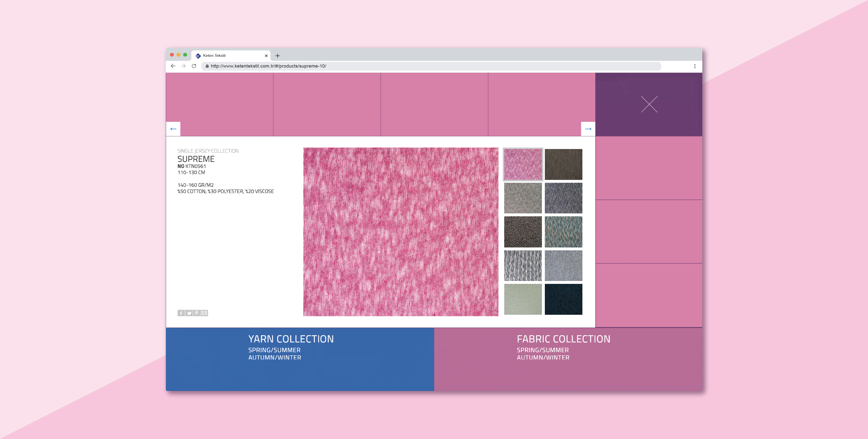Image resolution: width=868 pixels, height=439 pixels.
Task: Select the light grey-blue fabric swatch
Action: pos(563,266)
